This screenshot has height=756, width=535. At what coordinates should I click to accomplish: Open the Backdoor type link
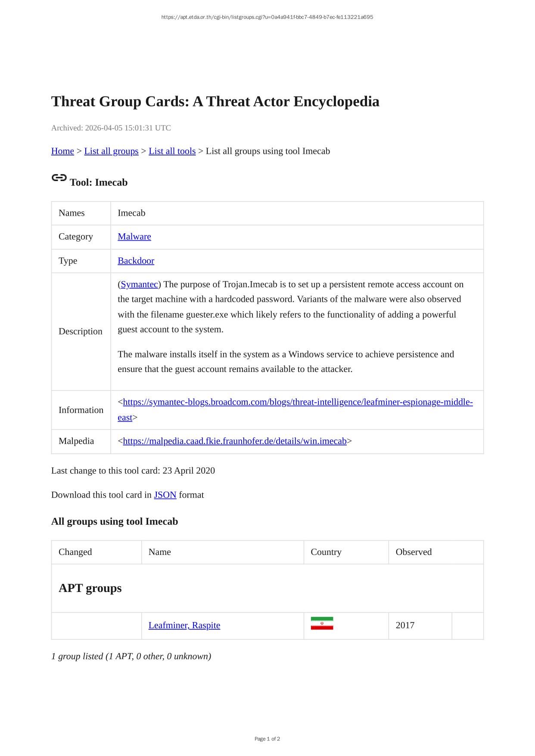pos(136,261)
